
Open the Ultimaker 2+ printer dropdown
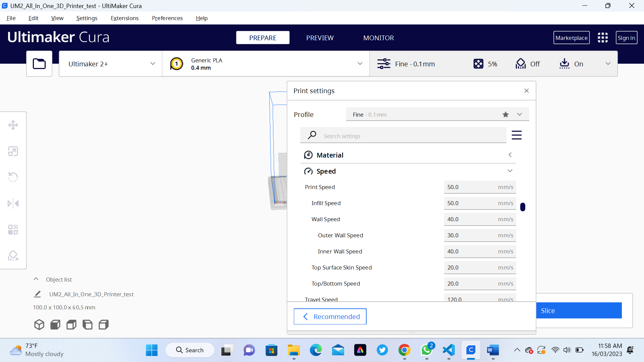pos(111,64)
